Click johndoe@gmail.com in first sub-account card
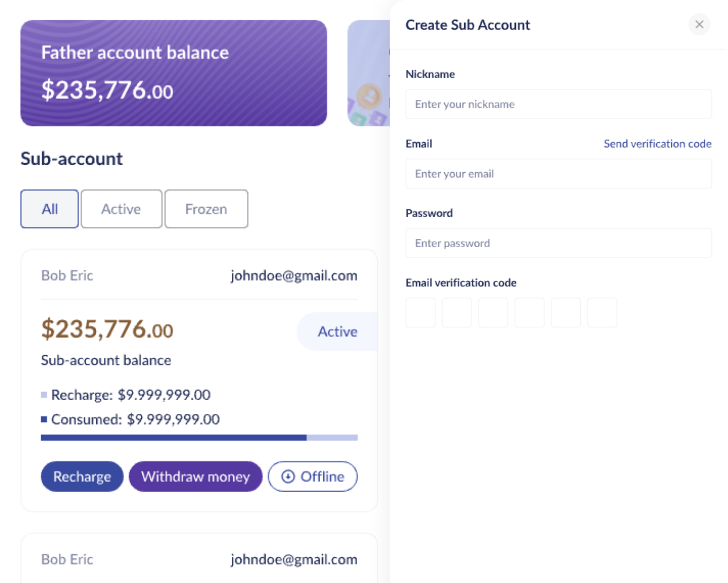The height and width of the screenshot is (583, 728). click(294, 276)
